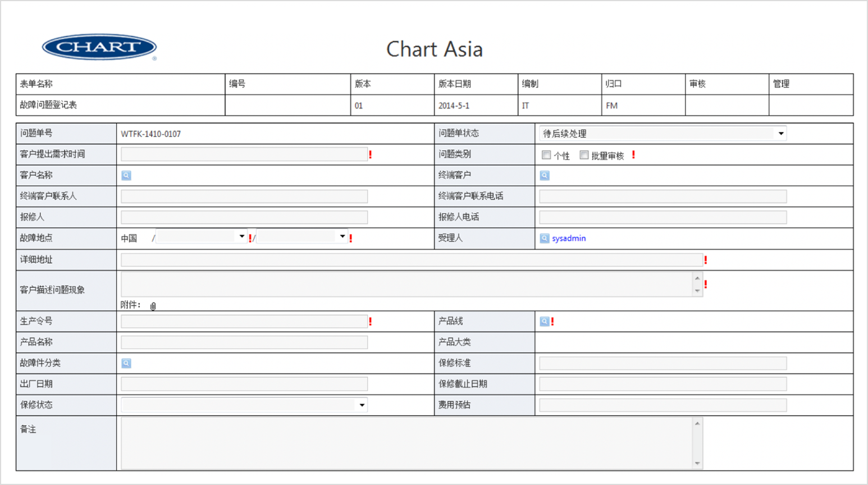Screen dimensions: 868x485
Task: Click the 受理人 lookup icon beside sysadmin
Action: [545, 239]
